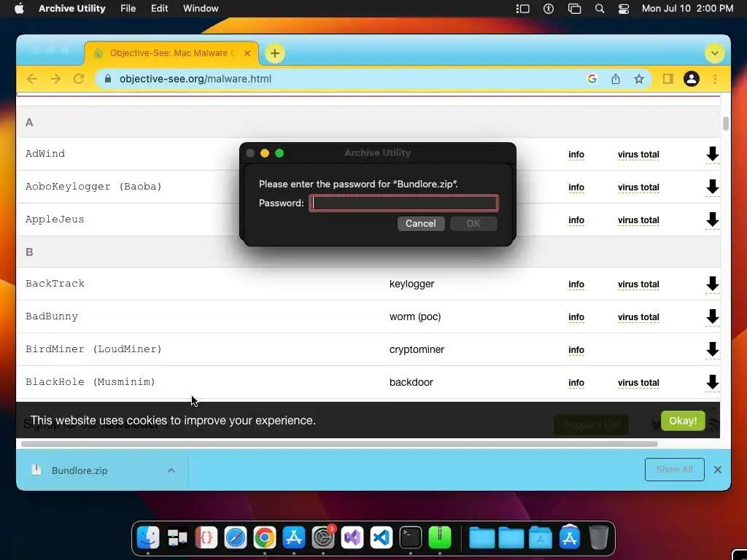Close the downloads bar
The image size is (747, 560).
(x=718, y=470)
